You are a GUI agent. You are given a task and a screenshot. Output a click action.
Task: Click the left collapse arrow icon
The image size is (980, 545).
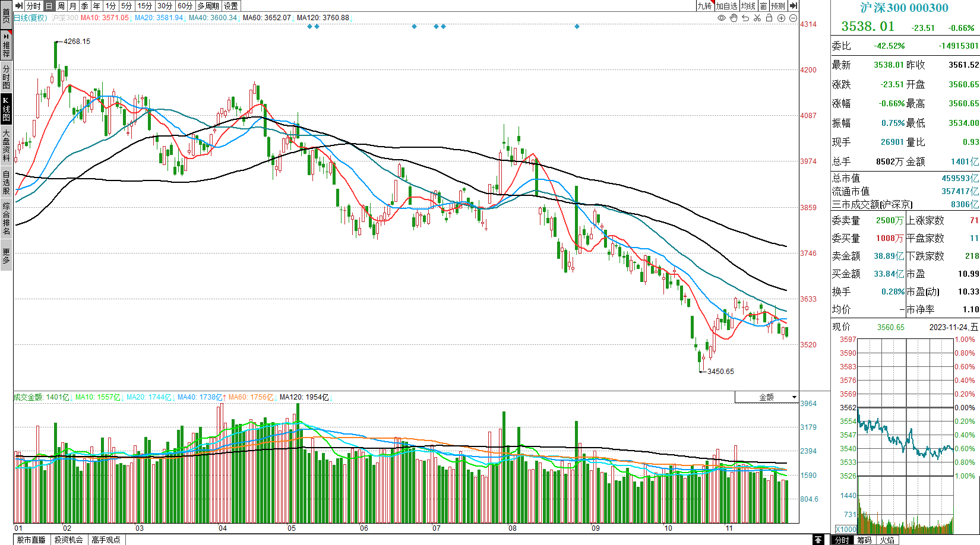[x=18, y=6]
